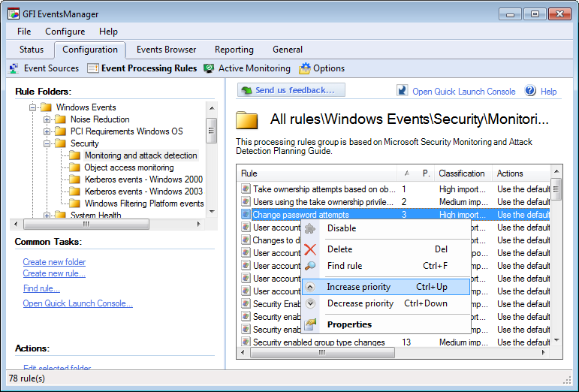Click the Event Processing Rules icon
579x392 pixels.
[92, 68]
